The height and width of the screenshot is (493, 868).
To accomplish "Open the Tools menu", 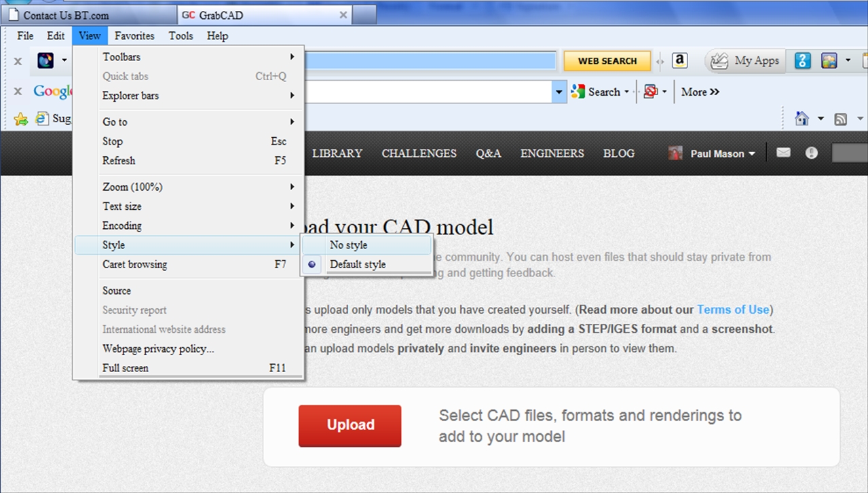I will pyautogui.click(x=181, y=36).
